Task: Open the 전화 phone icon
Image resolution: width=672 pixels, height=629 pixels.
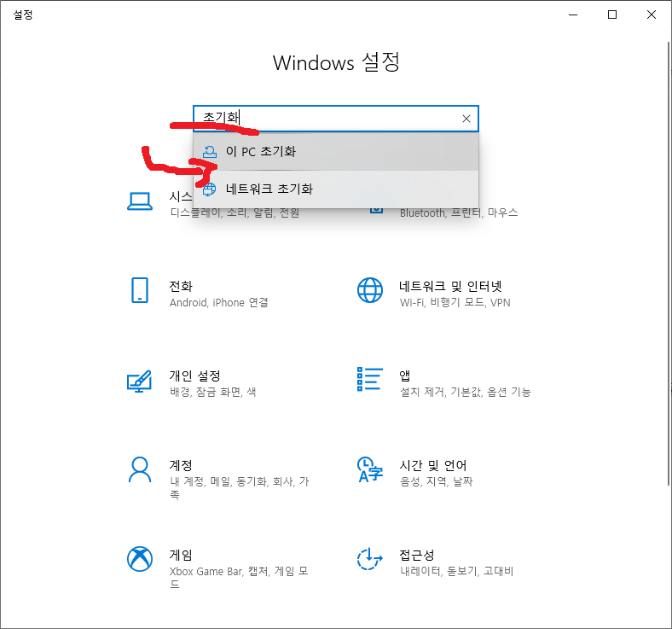Action: click(x=140, y=290)
